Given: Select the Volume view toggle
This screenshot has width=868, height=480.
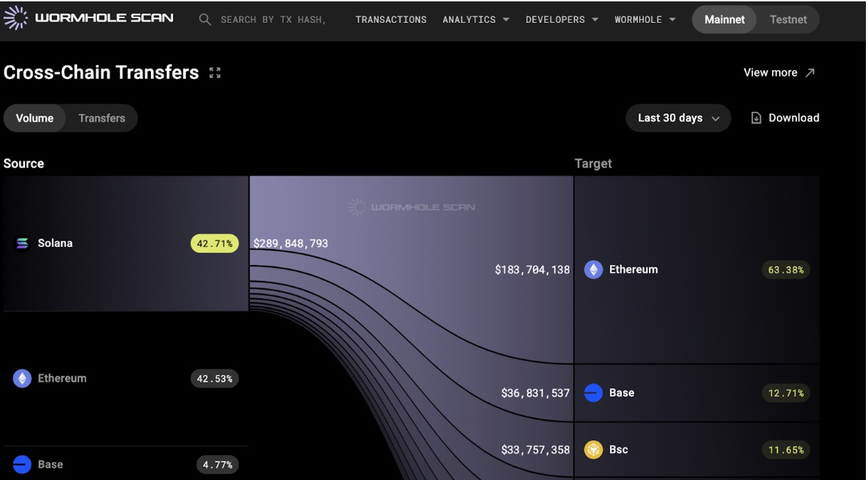Looking at the screenshot, I should [35, 118].
